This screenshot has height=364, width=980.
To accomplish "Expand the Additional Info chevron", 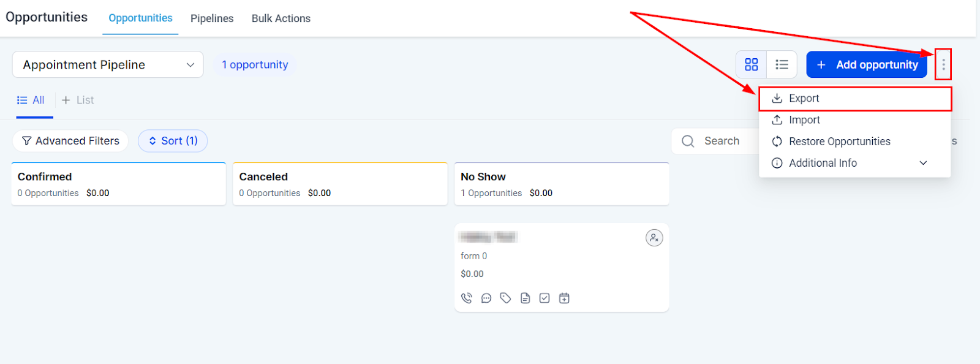I will 923,163.
